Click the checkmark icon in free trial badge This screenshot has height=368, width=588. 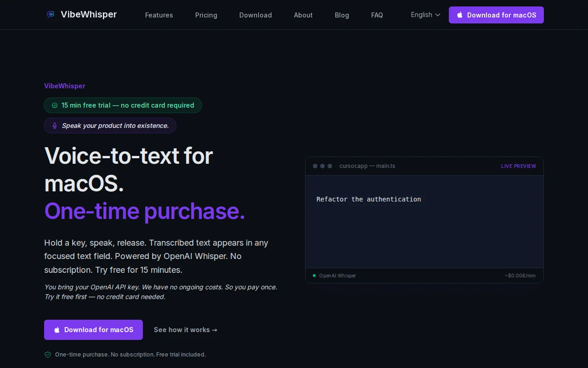point(55,105)
